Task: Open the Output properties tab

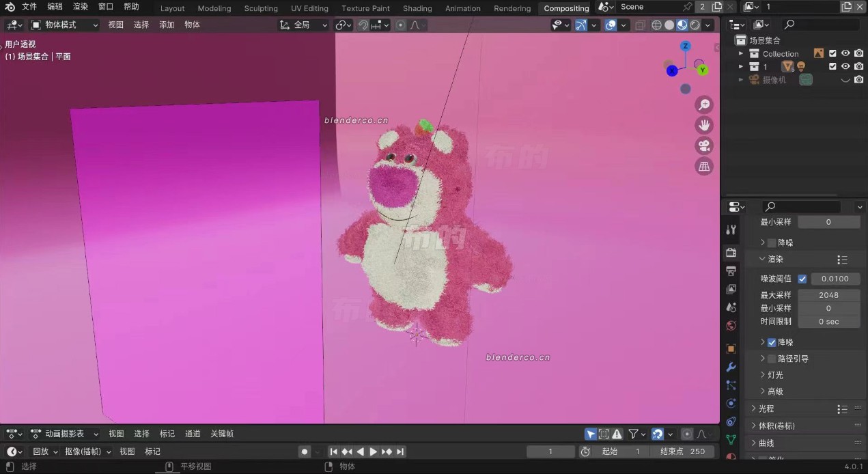Action: pyautogui.click(x=731, y=271)
